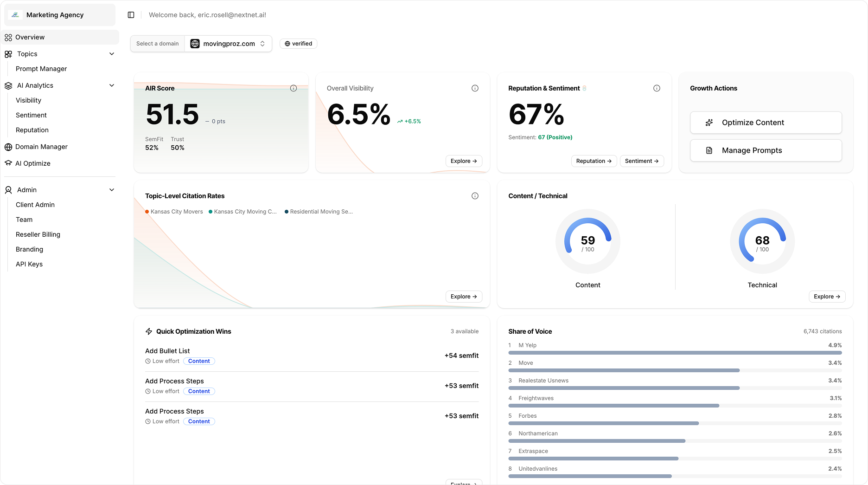The height and width of the screenshot is (485, 868).
Task: Open the Overall Visibility info icon
Action: [x=475, y=88]
